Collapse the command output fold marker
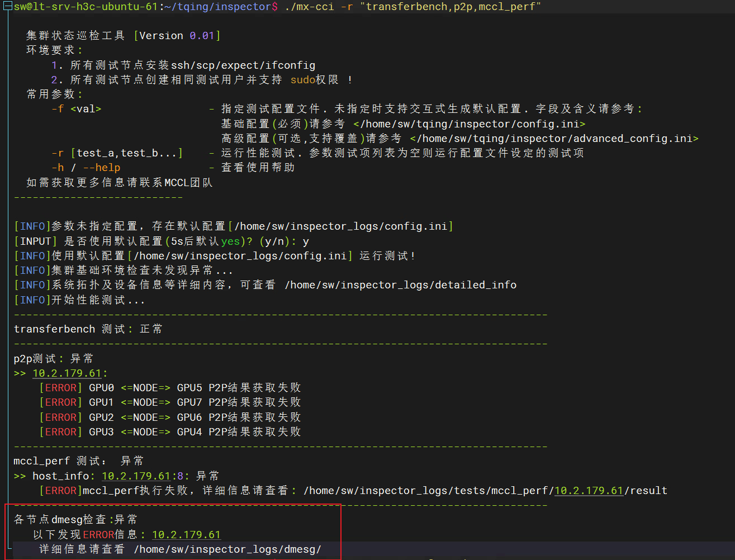Viewport: 735px width, 560px height. [8, 7]
